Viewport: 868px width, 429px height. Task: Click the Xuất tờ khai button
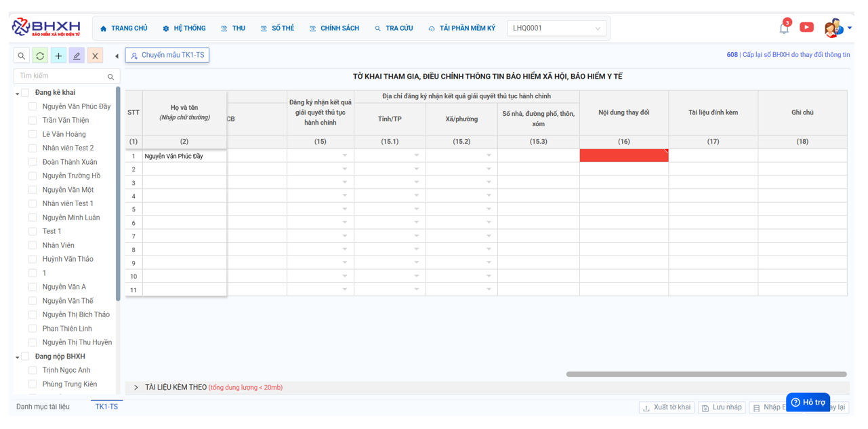click(x=666, y=407)
